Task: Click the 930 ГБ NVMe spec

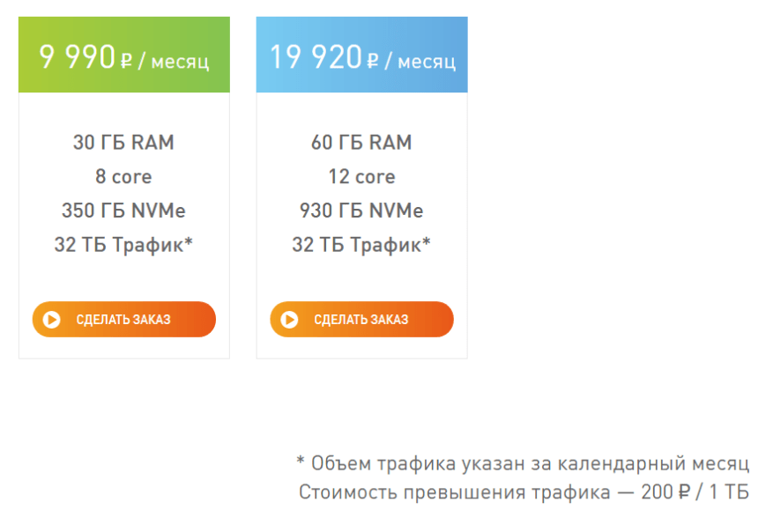Action: coord(361,211)
